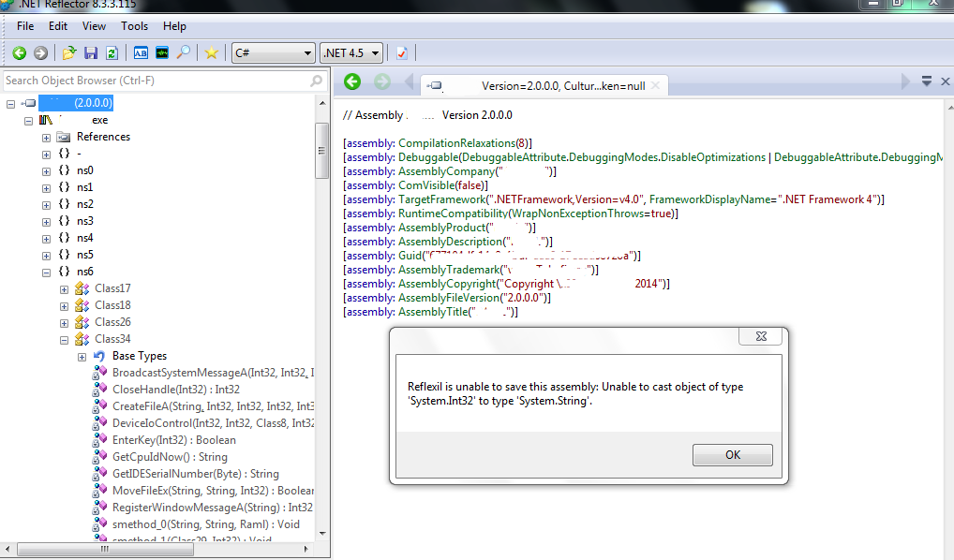The width and height of the screenshot is (954, 560).
Task: Open the Tools menu
Action: click(134, 26)
